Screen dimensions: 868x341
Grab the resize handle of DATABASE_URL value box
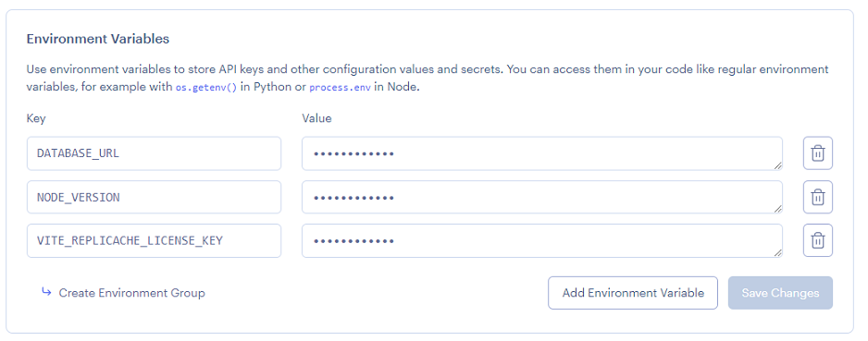click(778, 165)
